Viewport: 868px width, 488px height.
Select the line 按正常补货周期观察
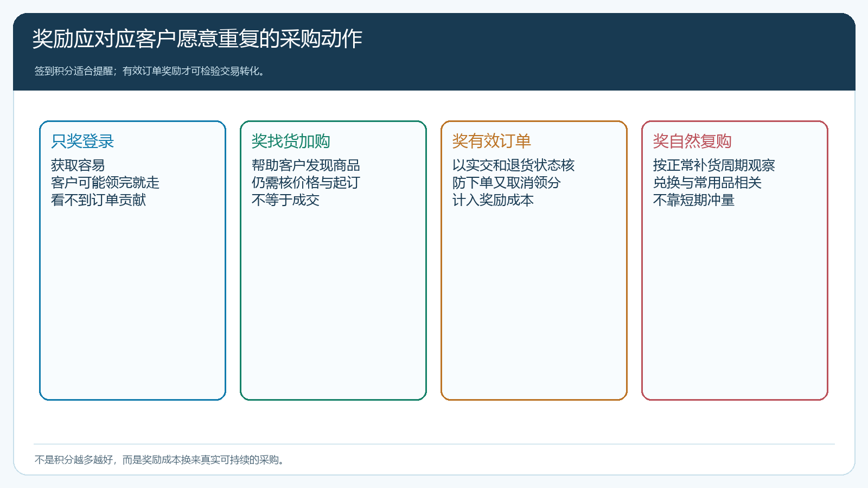click(x=714, y=165)
